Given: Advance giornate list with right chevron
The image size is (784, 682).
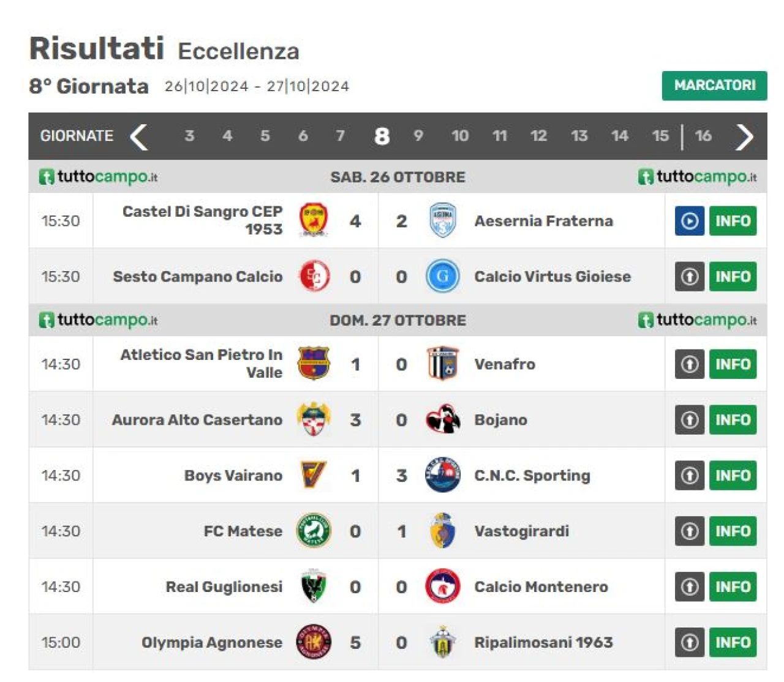Looking at the screenshot, I should click(744, 137).
